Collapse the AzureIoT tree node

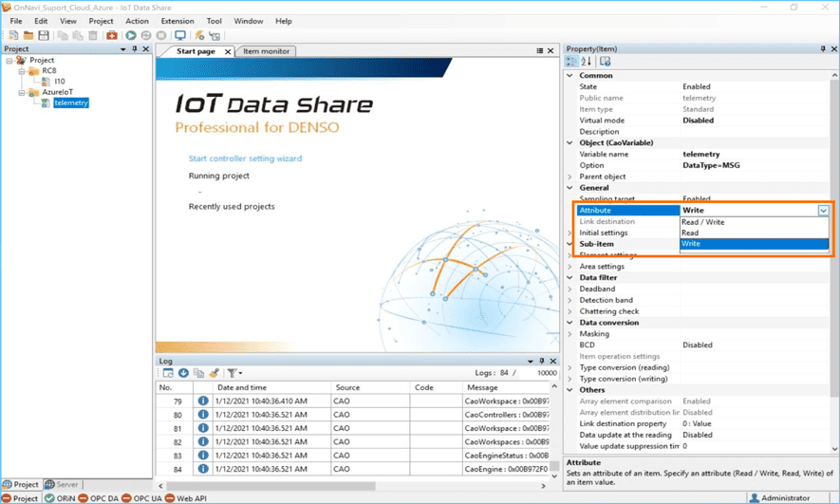(22, 93)
